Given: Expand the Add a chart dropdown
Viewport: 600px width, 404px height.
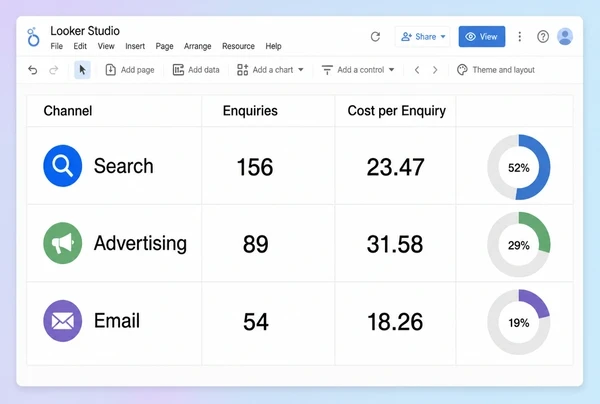Looking at the screenshot, I should click(x=301, y=70).
